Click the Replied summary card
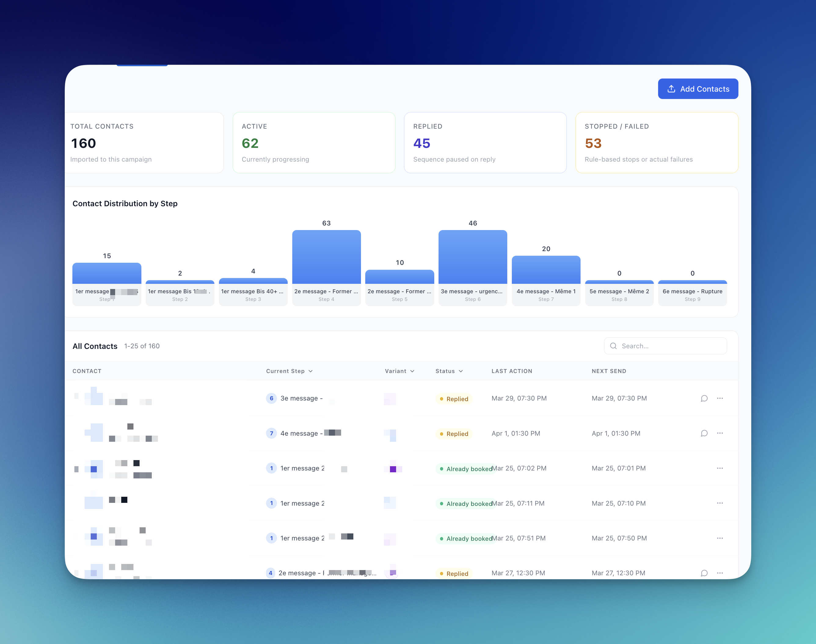The image size is (816, 644). coord(485,143)
